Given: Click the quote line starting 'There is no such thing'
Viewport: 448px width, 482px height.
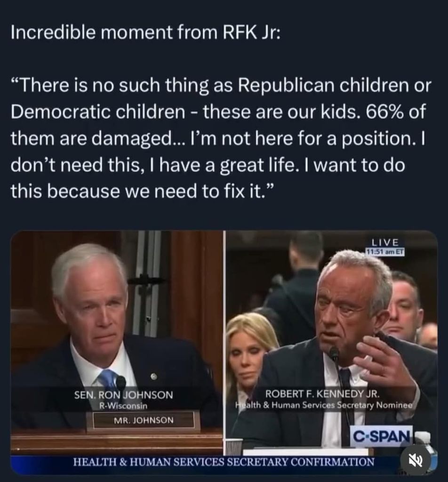Looking at the screenshot, I should click(x=221, y=85).
